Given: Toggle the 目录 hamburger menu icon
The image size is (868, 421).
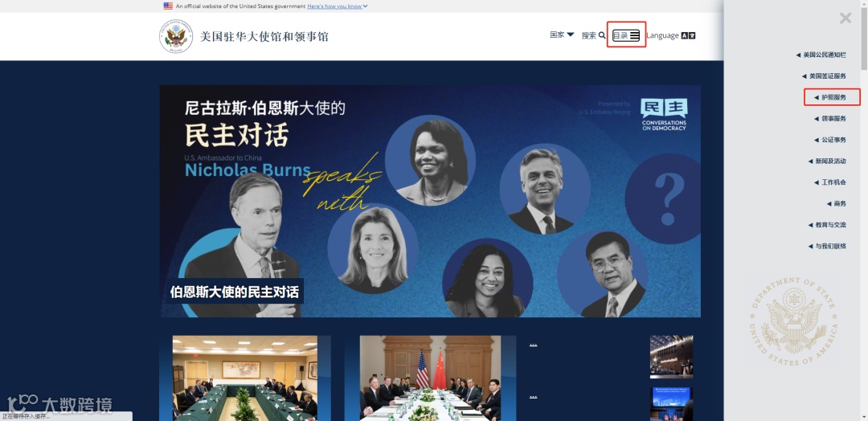Looking at the screenshot, I should click(x=634, y=35).
